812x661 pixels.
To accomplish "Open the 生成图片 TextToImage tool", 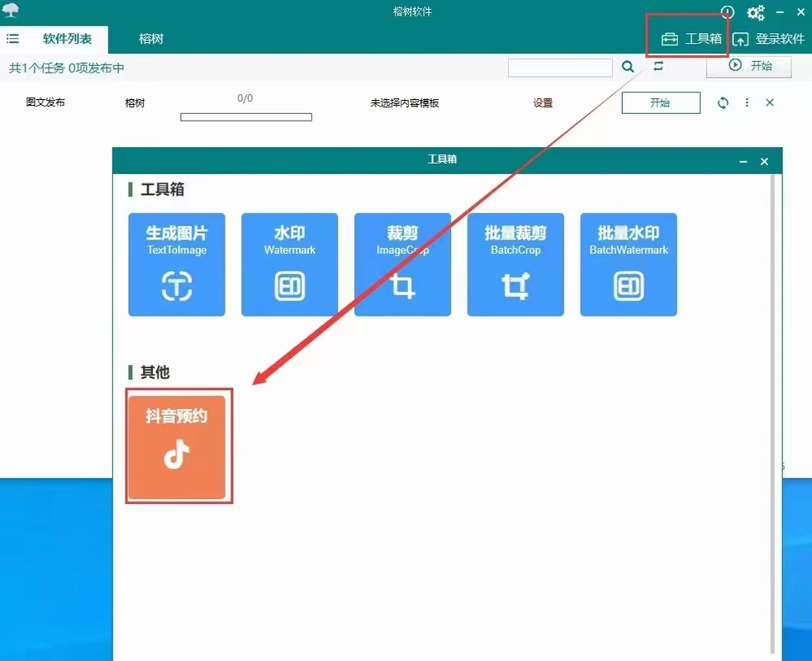I will tap(177, 264).
